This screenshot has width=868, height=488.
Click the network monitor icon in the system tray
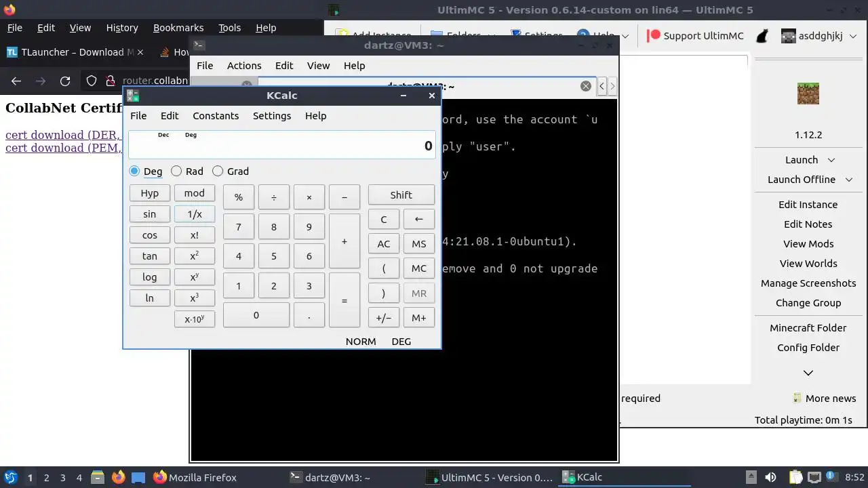click(814, 477)
